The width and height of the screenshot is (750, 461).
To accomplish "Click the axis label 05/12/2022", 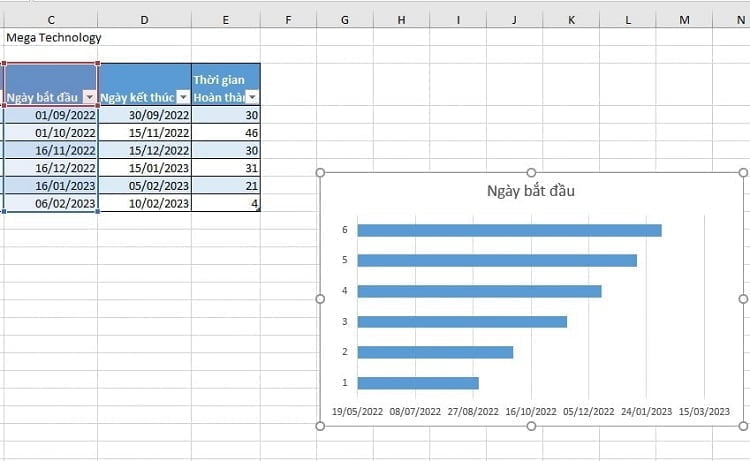I will click(x=589, y=411).
